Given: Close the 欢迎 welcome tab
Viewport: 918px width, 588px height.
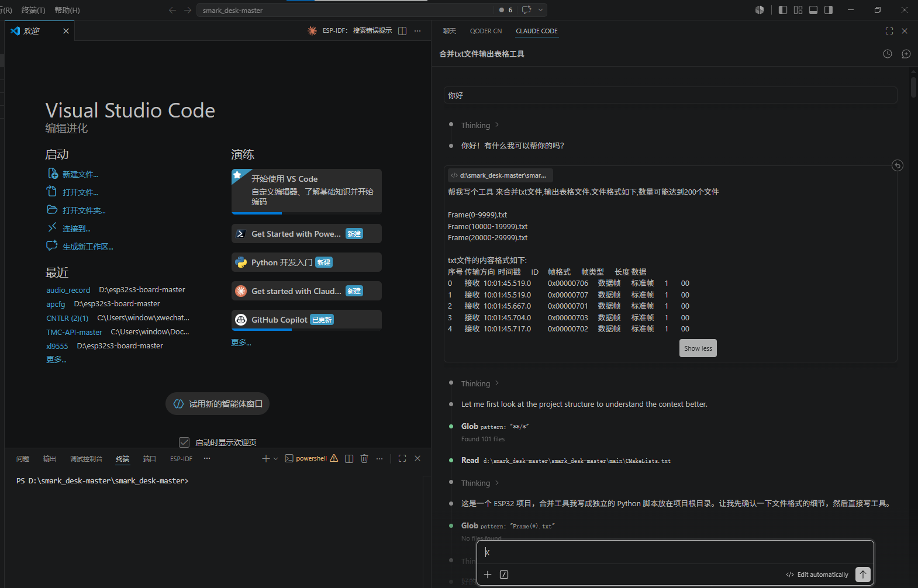Looking at the screenshot, I should point(66,31).
